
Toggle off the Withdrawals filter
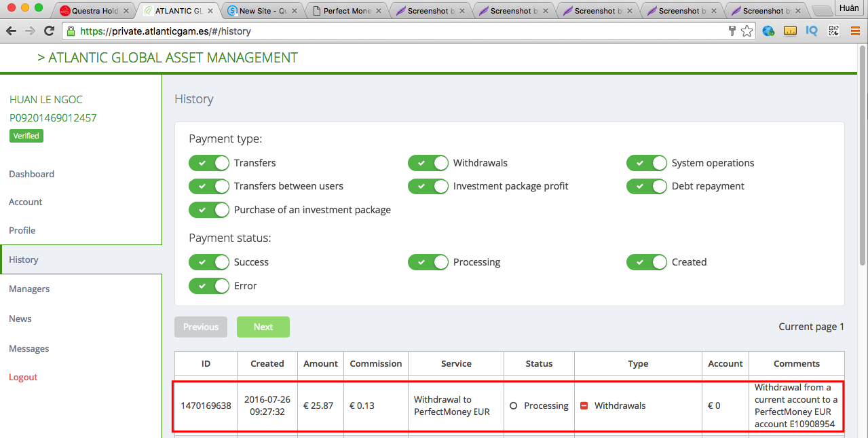[x=428, y=163]
